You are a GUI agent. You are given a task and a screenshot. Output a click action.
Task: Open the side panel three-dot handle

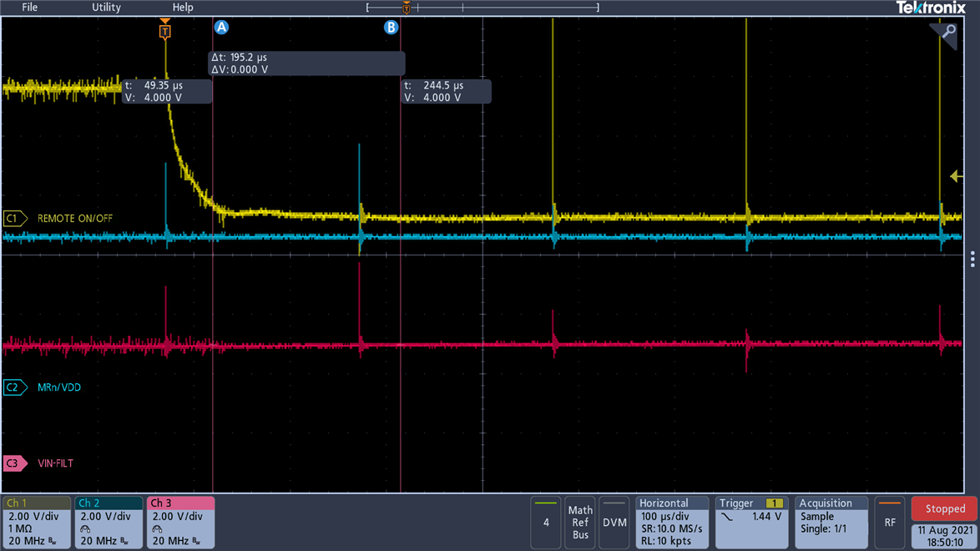pyautogui.click(x=972, y=259)
